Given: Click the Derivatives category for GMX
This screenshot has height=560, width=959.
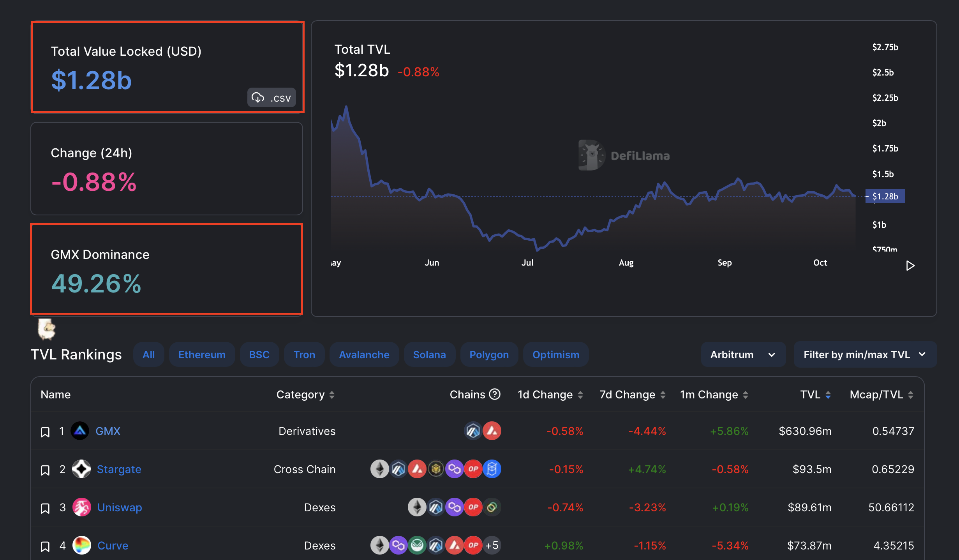Looking at the screenshot, I should (307, 431).
